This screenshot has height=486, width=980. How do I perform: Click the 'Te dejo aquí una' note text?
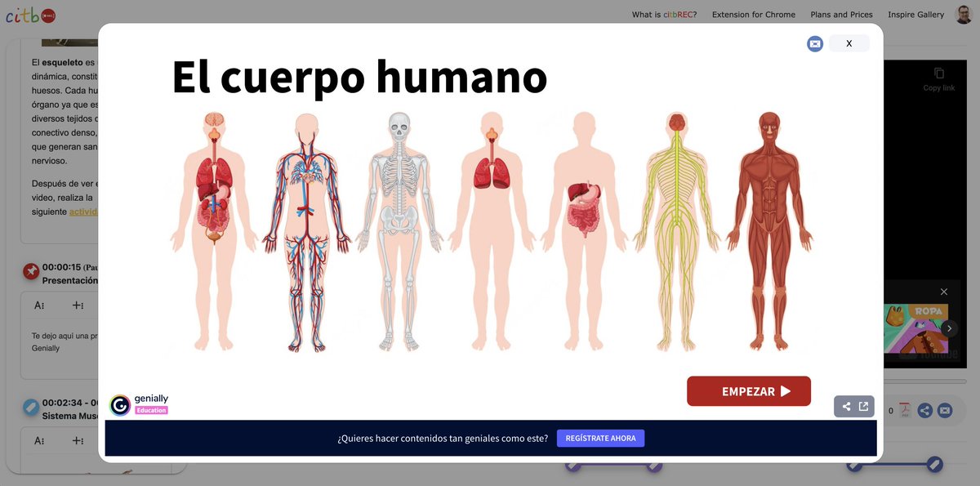point(64,336)
